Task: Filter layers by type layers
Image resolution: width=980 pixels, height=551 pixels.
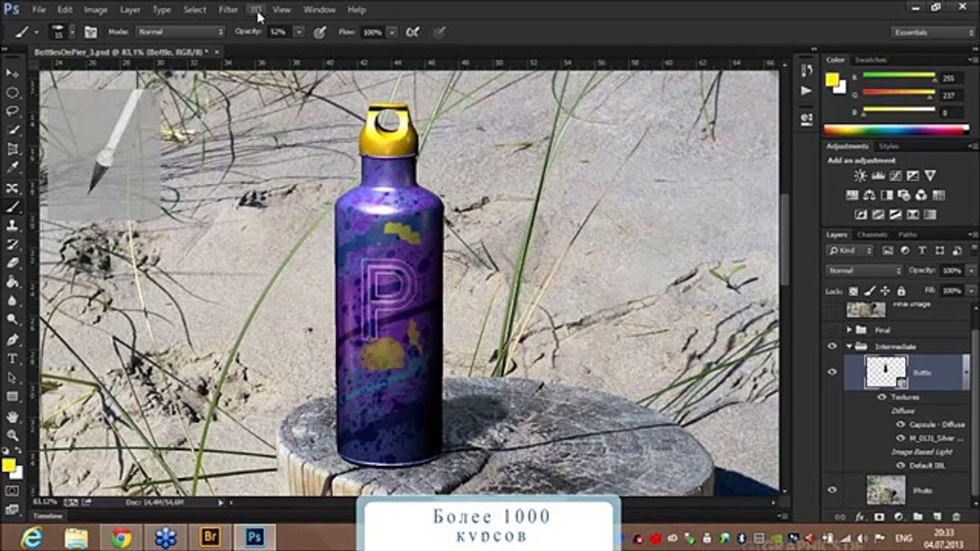Action: (x=923, y=250)
